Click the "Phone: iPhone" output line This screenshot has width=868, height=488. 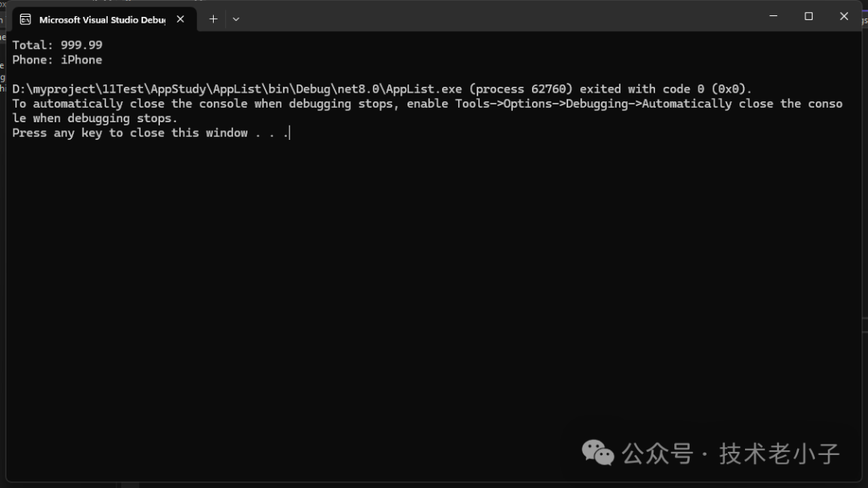(x=57, y=59)
